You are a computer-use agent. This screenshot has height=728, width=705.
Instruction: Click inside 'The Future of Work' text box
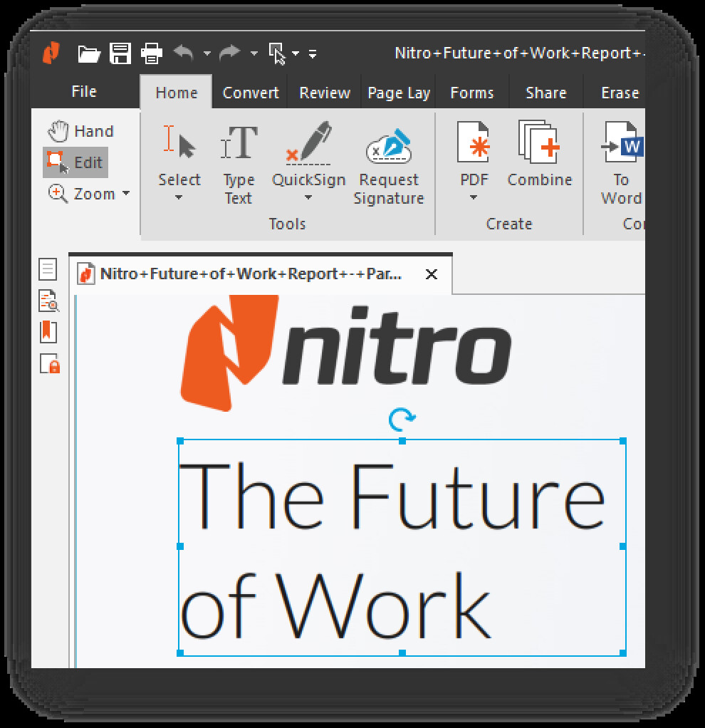[x=402, y=547]
